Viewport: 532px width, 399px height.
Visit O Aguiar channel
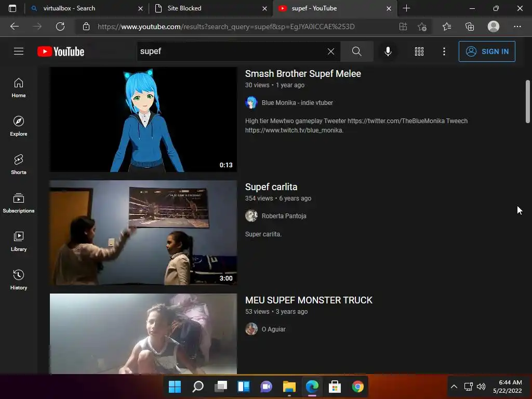273,329
